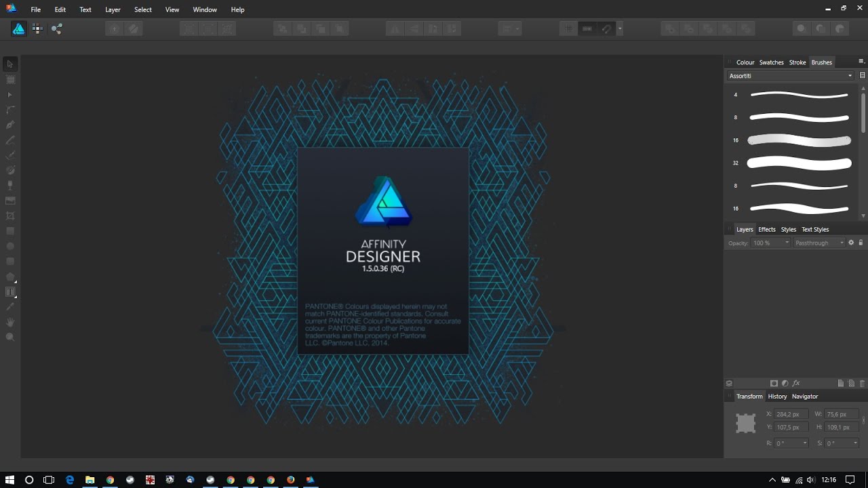Image resolution: width=868 pixels, height=488 pixels.
Task: Select the Node tool
Action: 10,95
